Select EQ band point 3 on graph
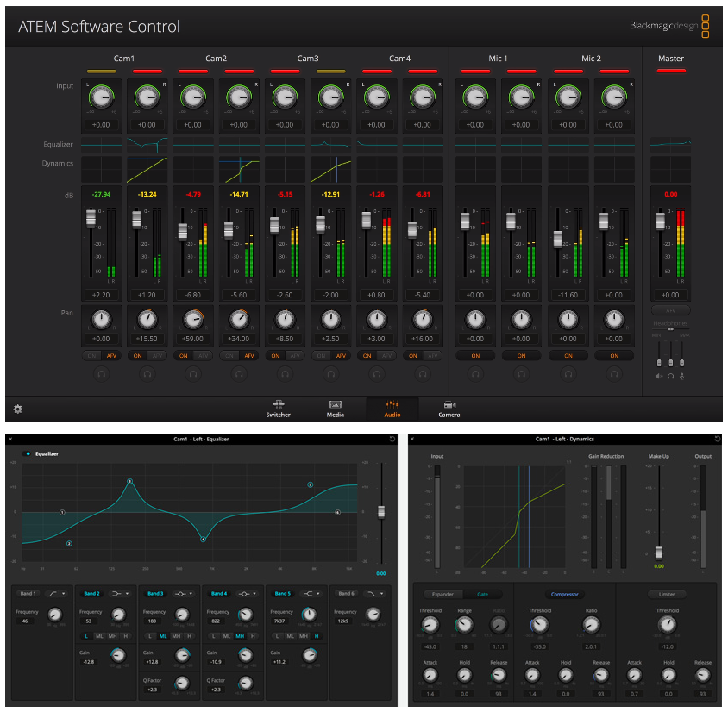Image resolution: width=728 pixels, height=712 pixels. click(x=130, y=482)
